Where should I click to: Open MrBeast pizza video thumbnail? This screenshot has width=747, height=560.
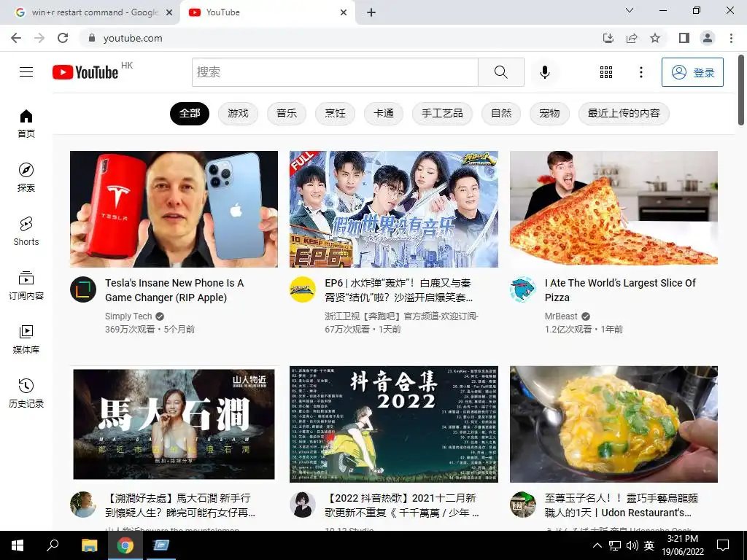coord(614,208)
